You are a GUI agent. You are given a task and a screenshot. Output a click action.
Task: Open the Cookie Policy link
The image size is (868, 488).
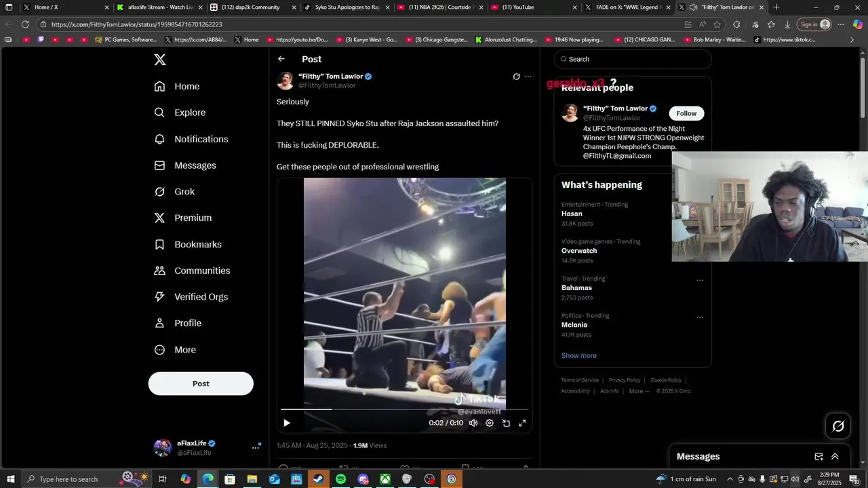pyautogui.click(x=666, y=380)
